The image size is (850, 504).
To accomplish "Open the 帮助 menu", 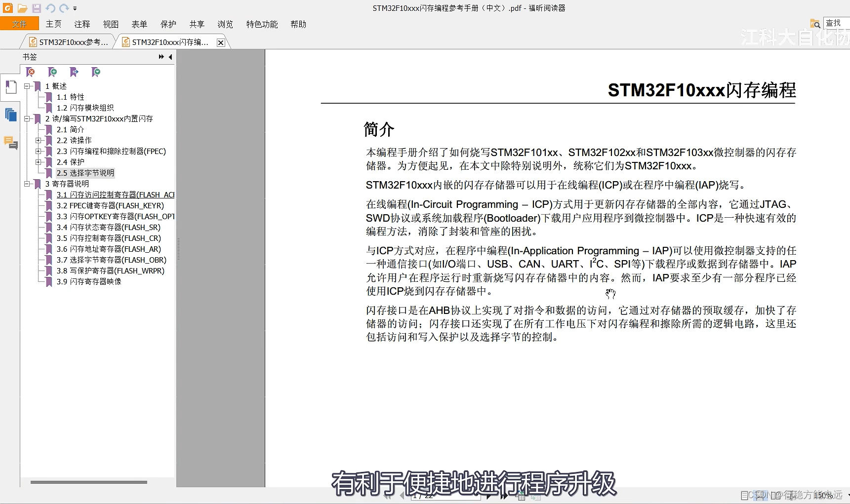I will [x=298, y=24].
